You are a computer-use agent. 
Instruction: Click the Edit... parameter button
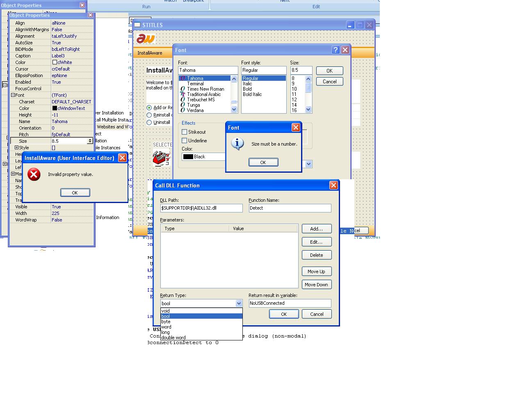point(317,242)
